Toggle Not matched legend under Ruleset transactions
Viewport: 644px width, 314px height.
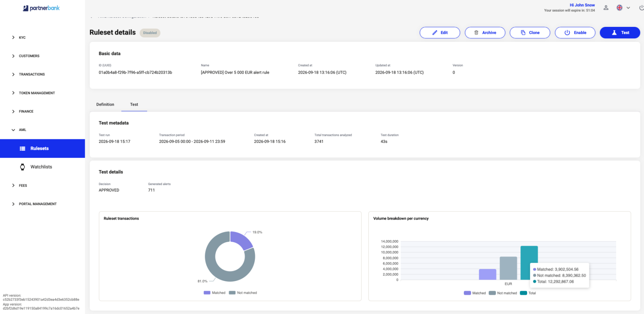243,293
